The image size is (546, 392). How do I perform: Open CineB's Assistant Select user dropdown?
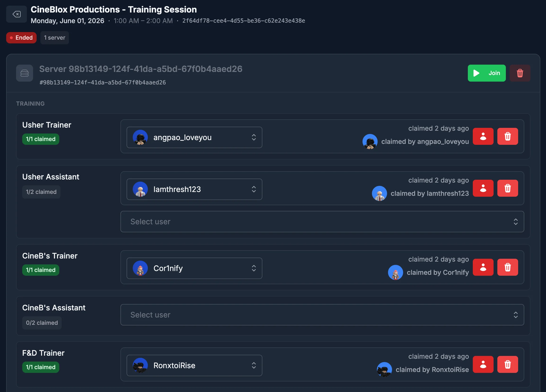322,315
